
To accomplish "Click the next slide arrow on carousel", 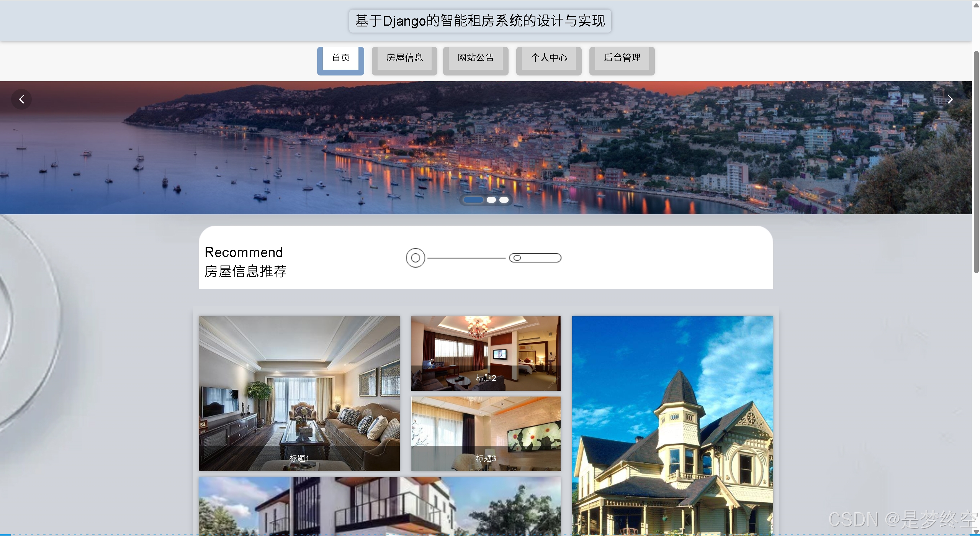I will [950, 100].
